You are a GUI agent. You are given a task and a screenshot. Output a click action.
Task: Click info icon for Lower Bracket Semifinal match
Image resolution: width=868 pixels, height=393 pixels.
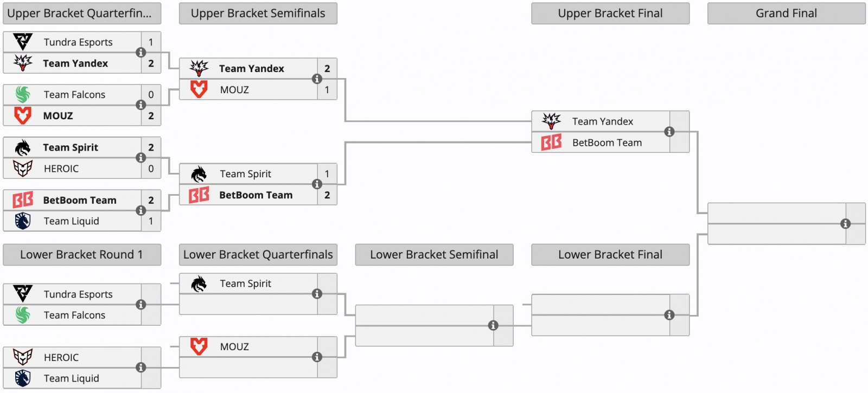tap(493, 325)
